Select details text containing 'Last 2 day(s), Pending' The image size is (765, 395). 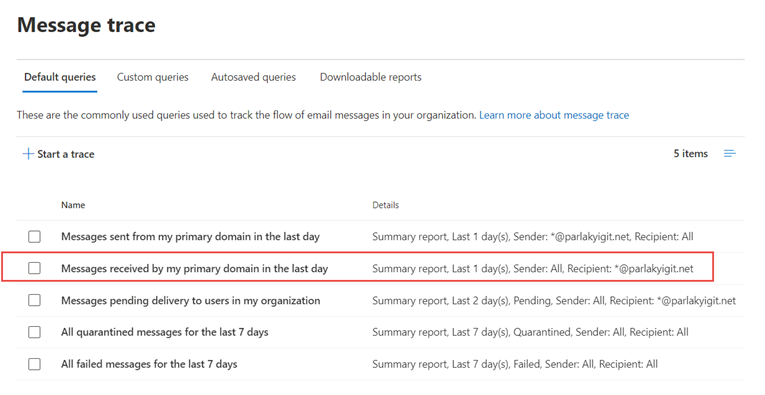(554, 300)
